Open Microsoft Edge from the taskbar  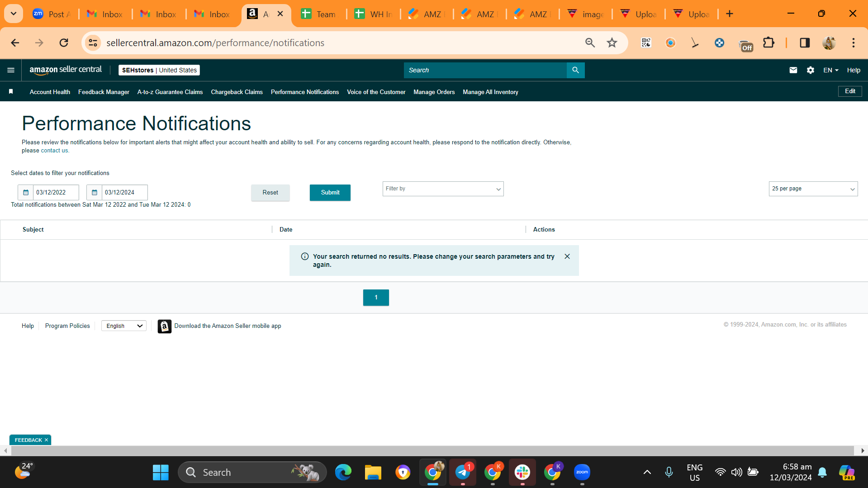(x=343, y=472)
